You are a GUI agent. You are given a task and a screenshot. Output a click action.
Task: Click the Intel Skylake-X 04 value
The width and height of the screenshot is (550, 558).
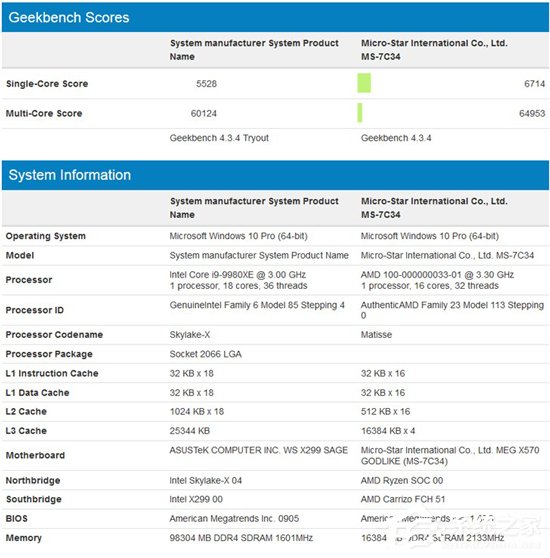206,481
